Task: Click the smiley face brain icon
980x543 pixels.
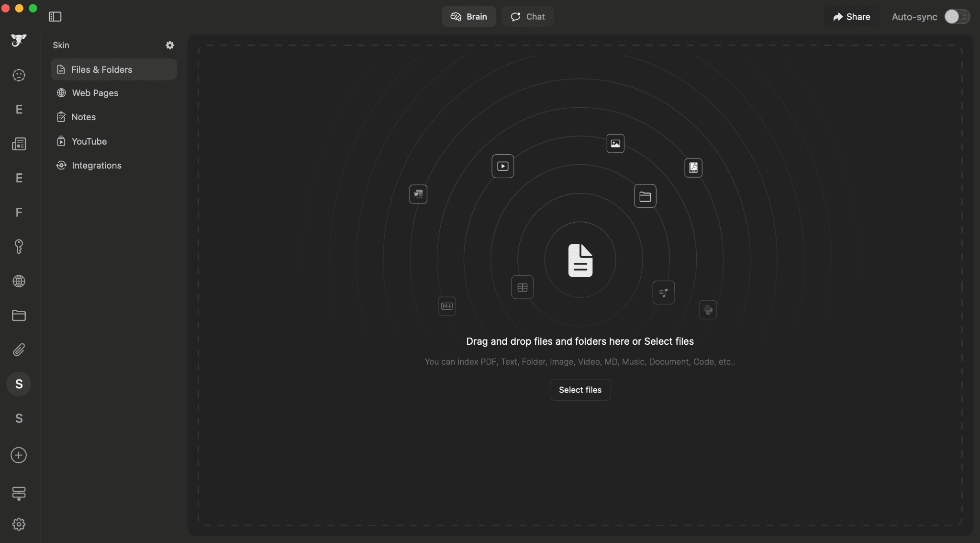Action: tap(19, 75)
